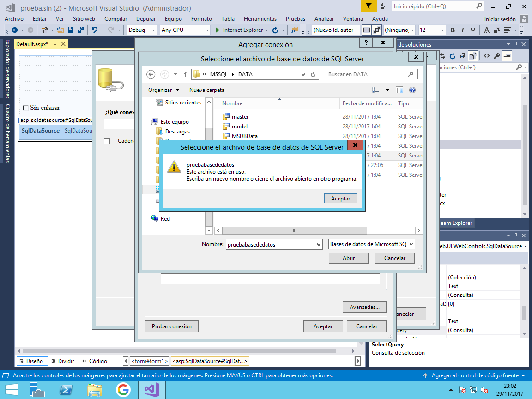Close the file-in-use warning with red X
Screen dimensions: 532x399
[355, 145]
